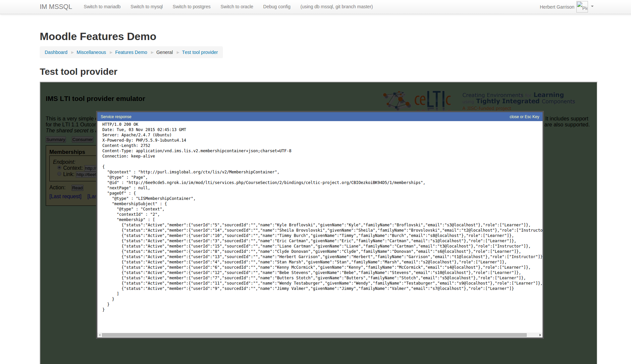Go to Dashboard breadcrumb

56,52
